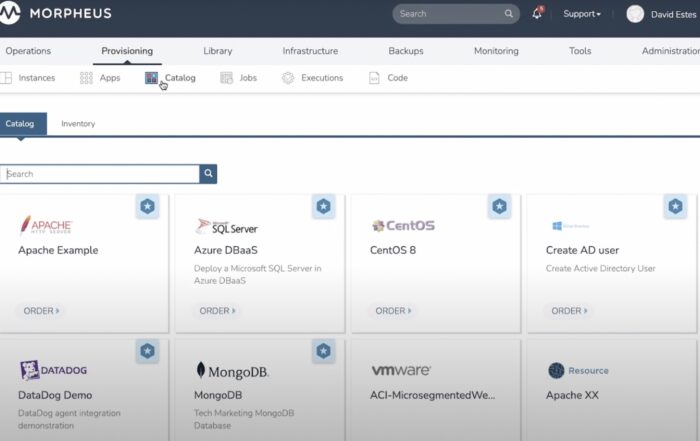
Task: Open the notifications bell
Action: (537, 13)
